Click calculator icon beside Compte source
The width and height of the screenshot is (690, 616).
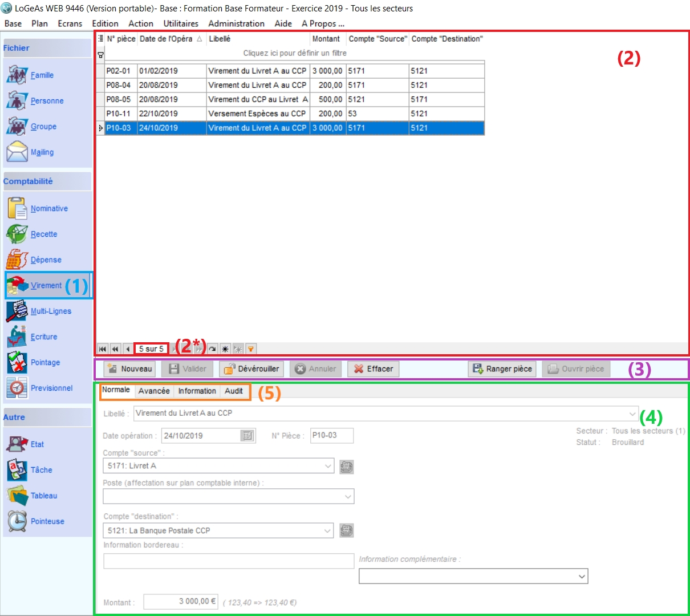tap(346, 467)
